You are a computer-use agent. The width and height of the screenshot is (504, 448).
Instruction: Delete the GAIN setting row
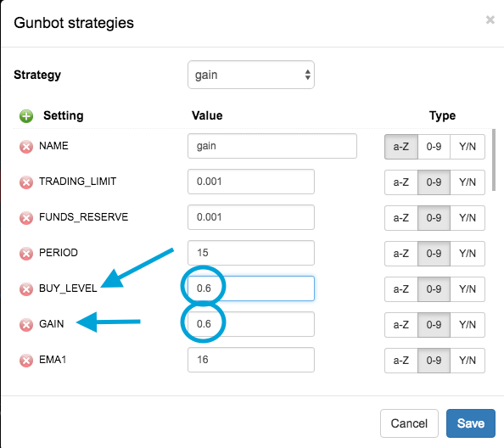[x=26, y=325]
